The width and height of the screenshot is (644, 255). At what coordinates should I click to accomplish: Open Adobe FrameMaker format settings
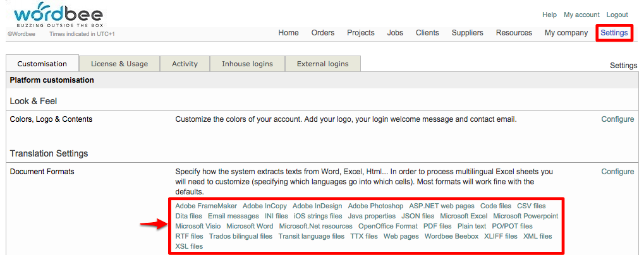tap(206, 206)
